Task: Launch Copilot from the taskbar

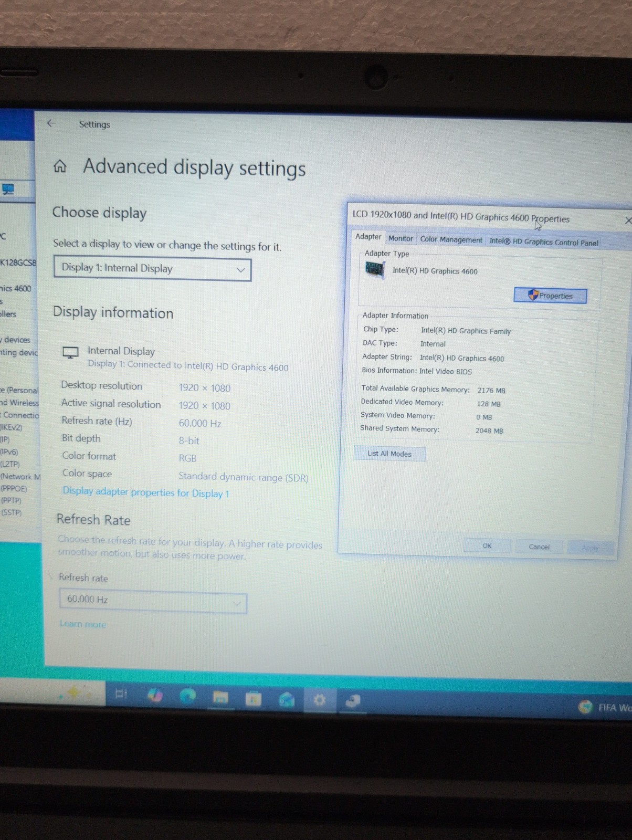Action: (x=155, y=695)
